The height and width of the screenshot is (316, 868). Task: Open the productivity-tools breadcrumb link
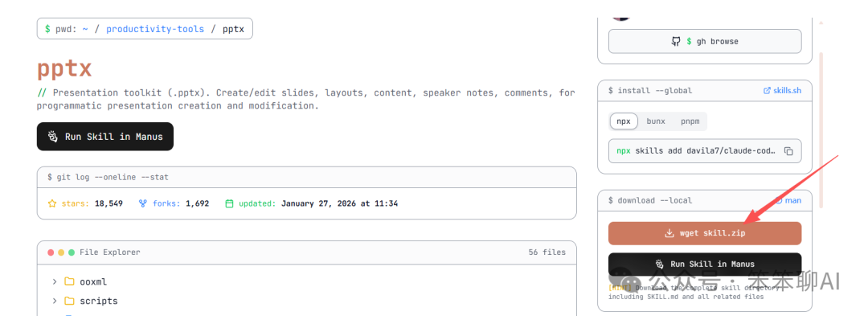click(155, 29)
